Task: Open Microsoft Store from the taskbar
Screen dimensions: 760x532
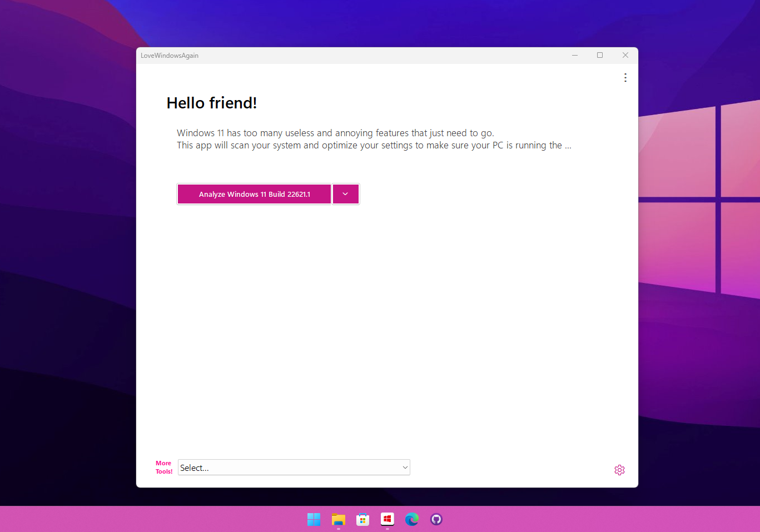Action: point(363,519)
